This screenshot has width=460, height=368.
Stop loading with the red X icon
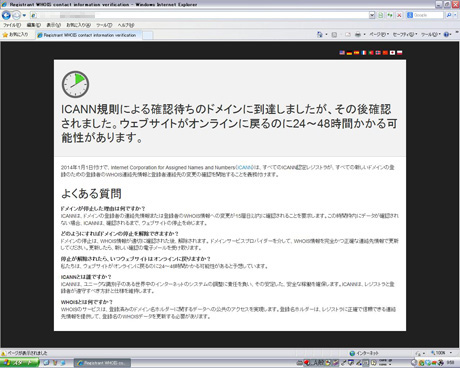click(399, 15)
